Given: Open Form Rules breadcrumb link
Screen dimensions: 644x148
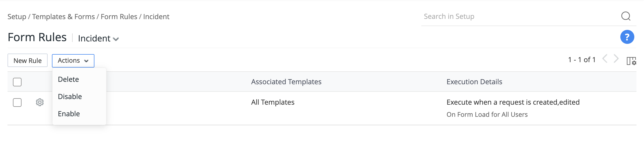Looking at the screenshot, I should pyautogui.click(x=119, y=17).
